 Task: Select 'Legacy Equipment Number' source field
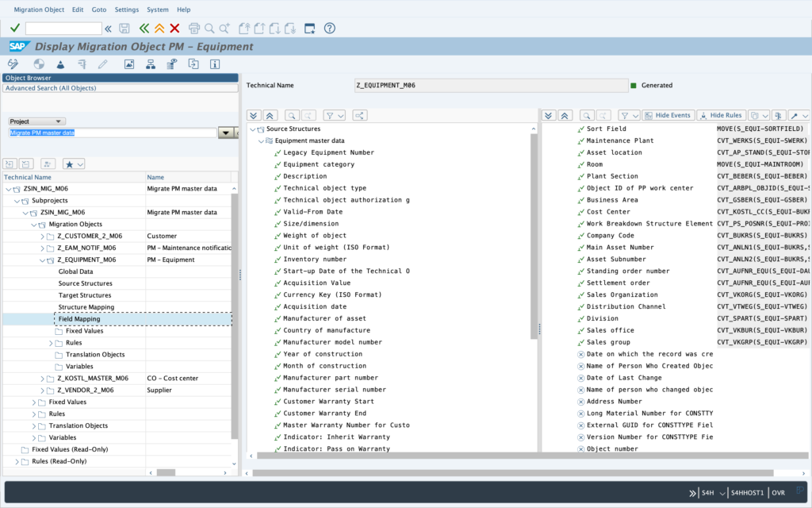point(328,153)
